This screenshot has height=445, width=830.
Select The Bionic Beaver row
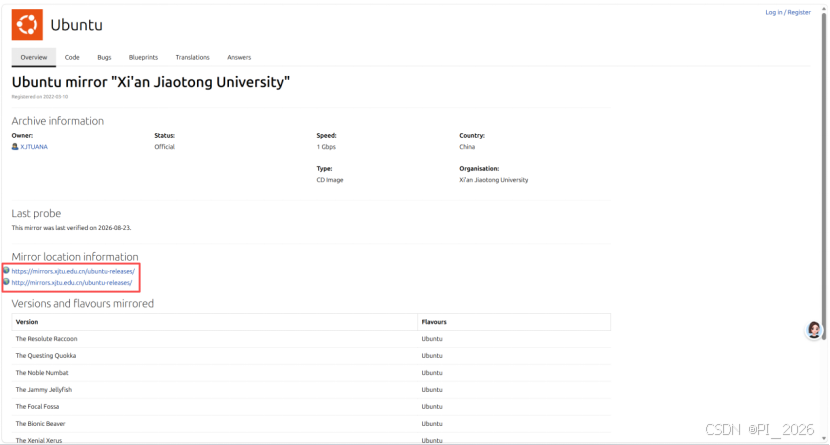pyautogui.click(x=311, y=423)
